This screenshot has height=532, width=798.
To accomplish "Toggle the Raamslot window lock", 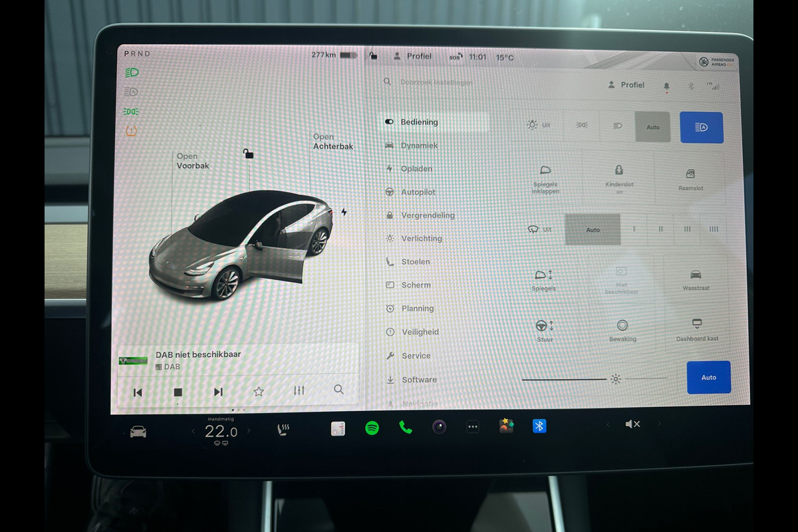I will click(x=690, y=179).
